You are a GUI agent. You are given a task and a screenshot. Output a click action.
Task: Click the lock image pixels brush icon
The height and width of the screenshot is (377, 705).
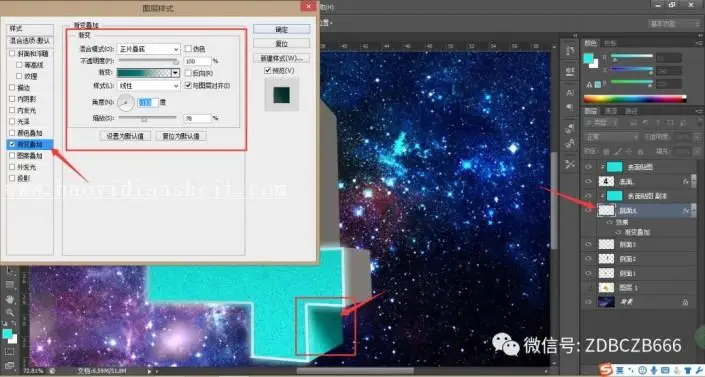coord(618,152)
